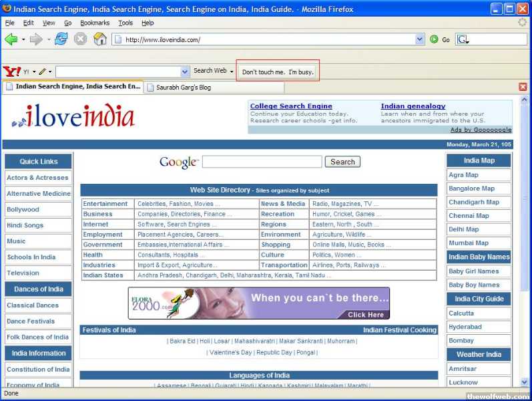Image resolution: width=532 pixels, height=401 pixels.
Task: Select the Indian Search Engine tab
Action: click(x=73, y=87)
